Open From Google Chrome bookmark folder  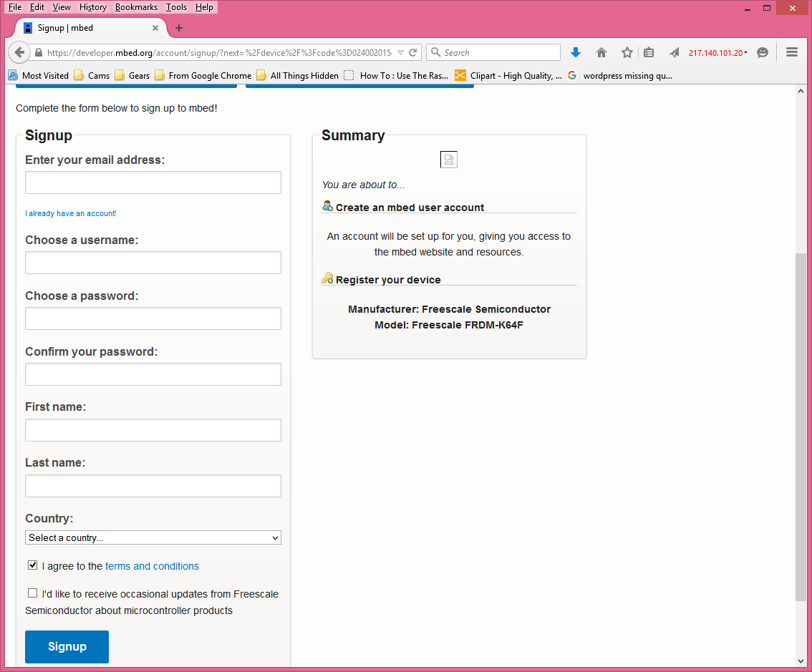point(203,76)
